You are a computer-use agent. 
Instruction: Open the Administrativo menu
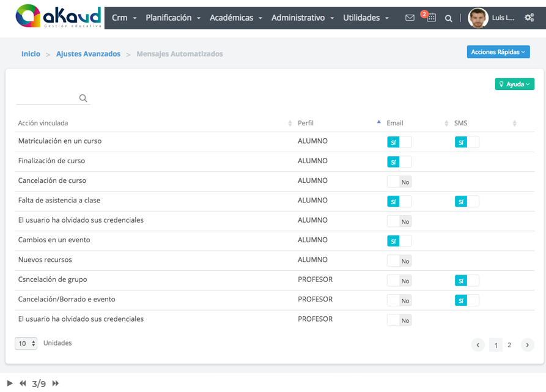tap(303, 18)
